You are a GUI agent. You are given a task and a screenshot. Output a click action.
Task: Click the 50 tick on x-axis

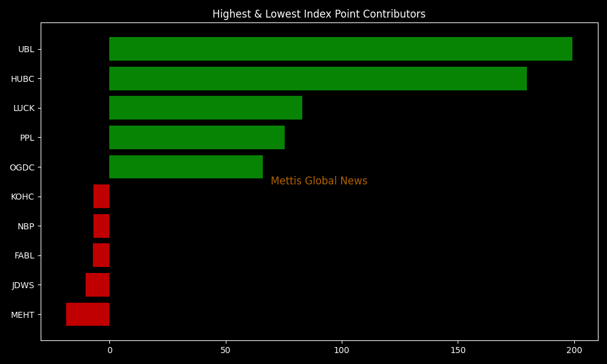click(x=225, y=351)
